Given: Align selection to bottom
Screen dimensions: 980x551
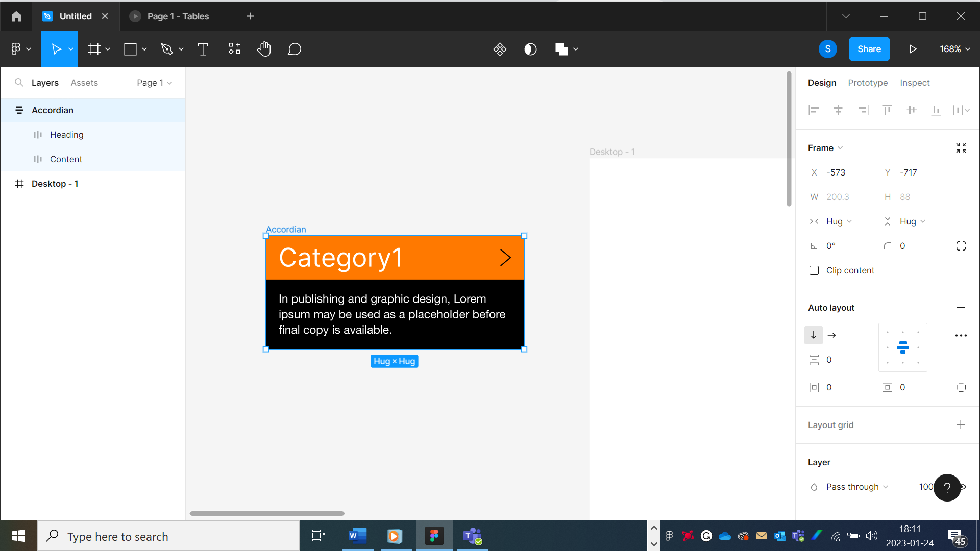Looking at the screenshot, I should tap(936, 110).
